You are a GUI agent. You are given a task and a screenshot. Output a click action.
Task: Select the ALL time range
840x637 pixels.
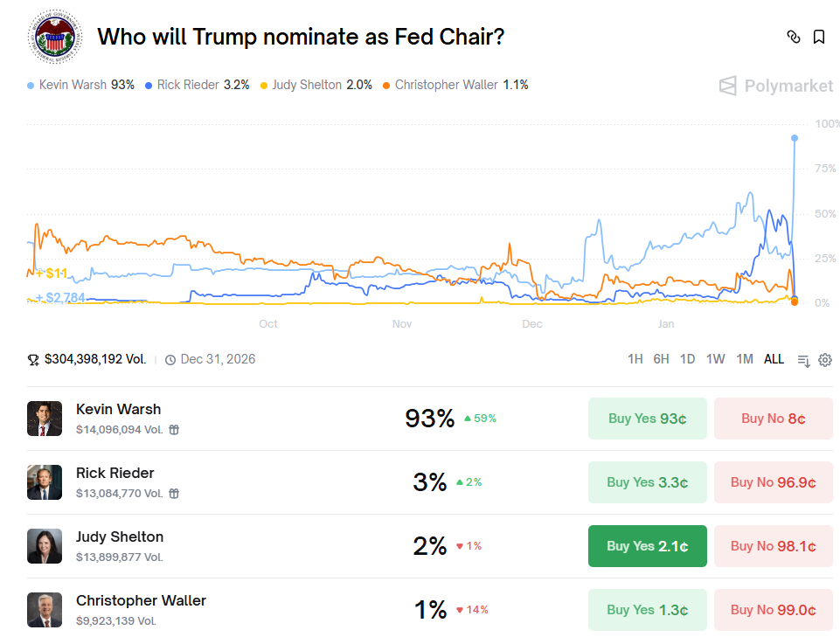pyautogui.click(x=774, y=359)
